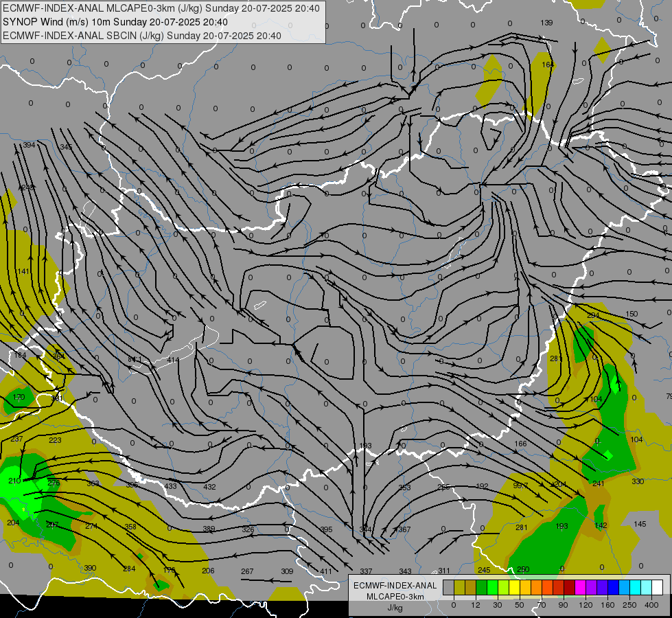672x618 pixels.
Task: Click the map value 389
Action: pos(209,529)
